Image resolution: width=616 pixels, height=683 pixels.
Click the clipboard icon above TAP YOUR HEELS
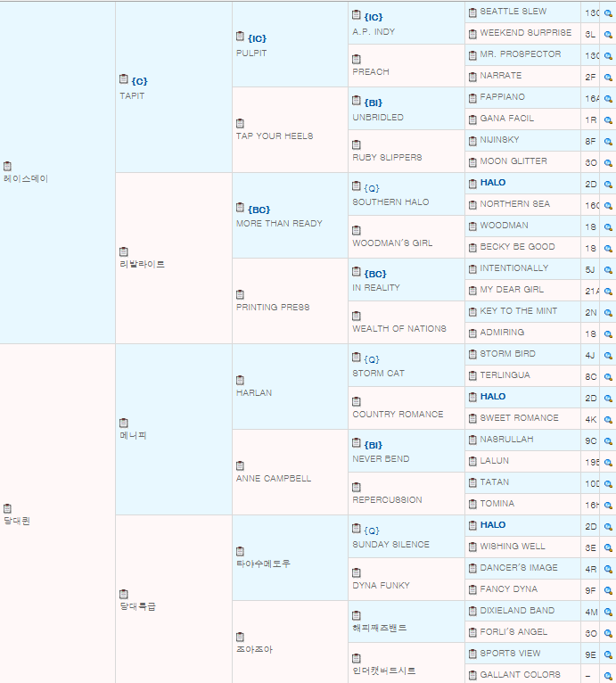coord(240,123)
